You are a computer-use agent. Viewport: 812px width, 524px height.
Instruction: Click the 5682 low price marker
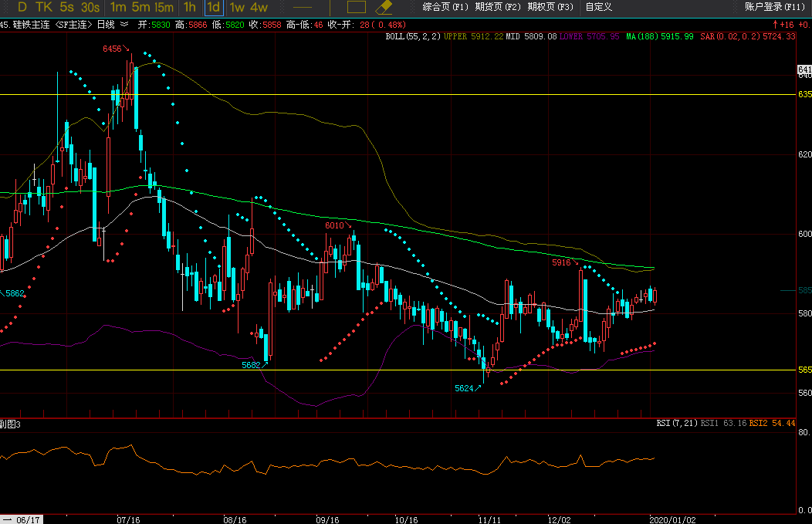tap(251, 365)
